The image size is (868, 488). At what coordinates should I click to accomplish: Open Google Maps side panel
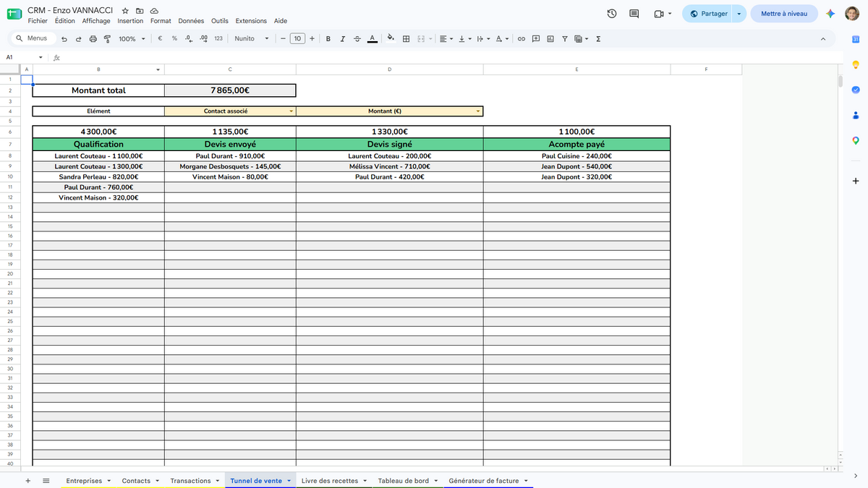click(856, 141)
